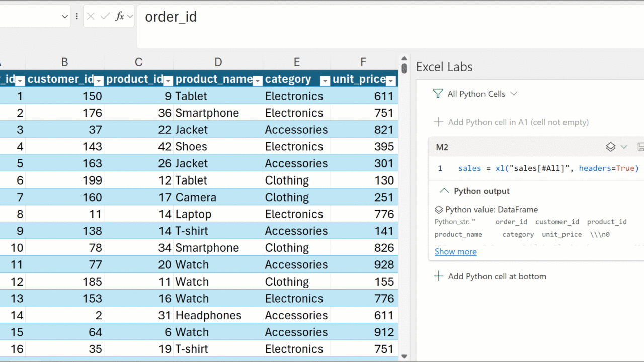Select column D header

click(218, 62)
